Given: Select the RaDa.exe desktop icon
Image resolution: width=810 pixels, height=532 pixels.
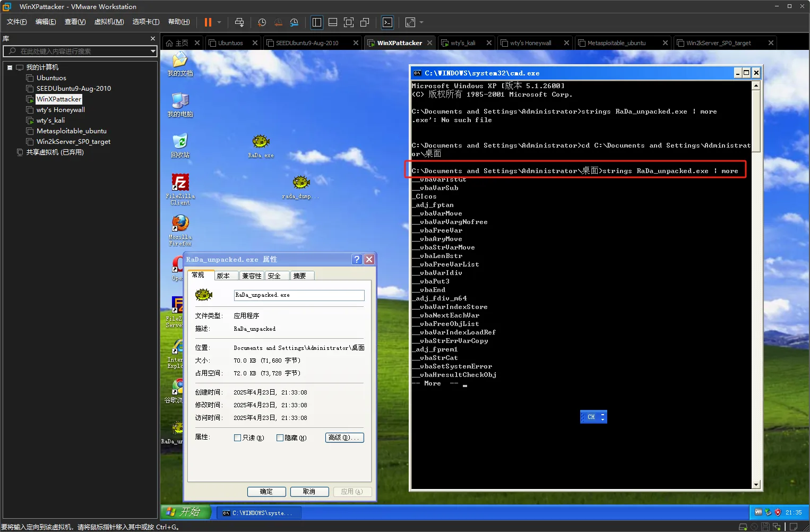Looking at the screenshot, I should click(x=261, y=147).
